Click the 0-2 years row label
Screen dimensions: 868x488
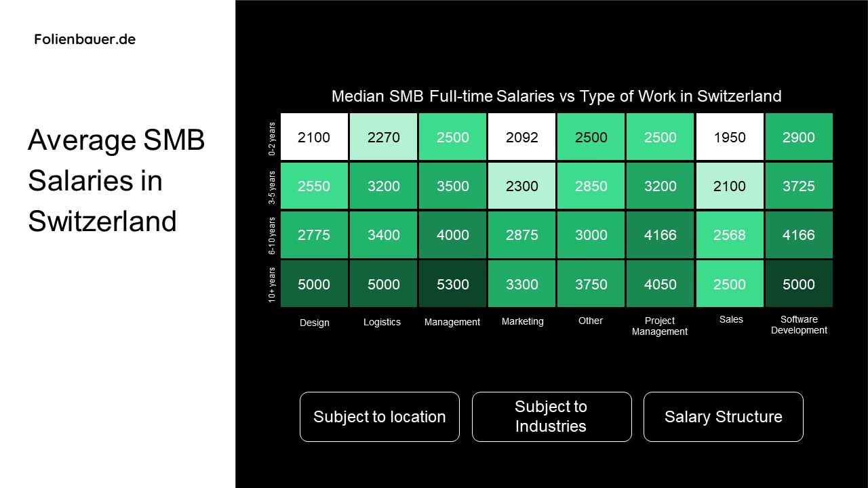[272, 139]
